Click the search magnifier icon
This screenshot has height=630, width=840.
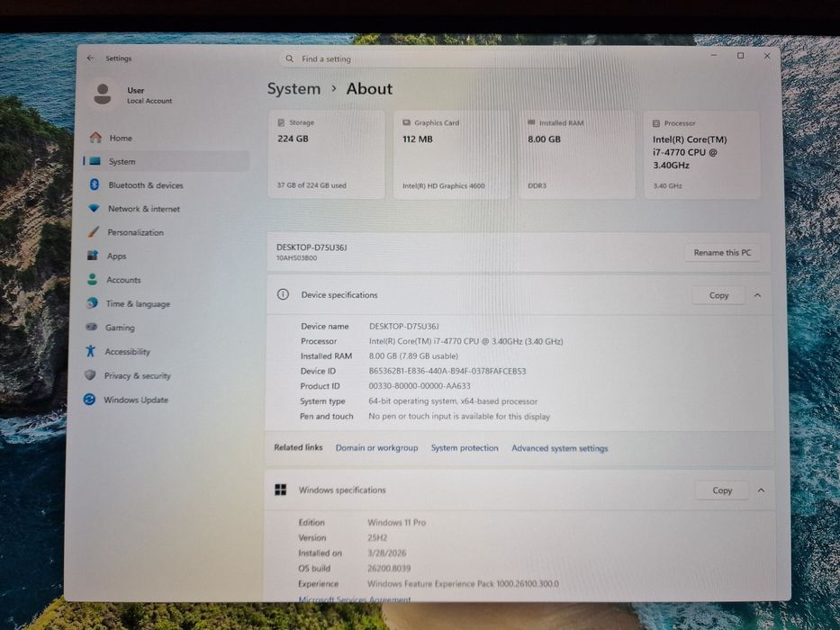pos(289,58)
